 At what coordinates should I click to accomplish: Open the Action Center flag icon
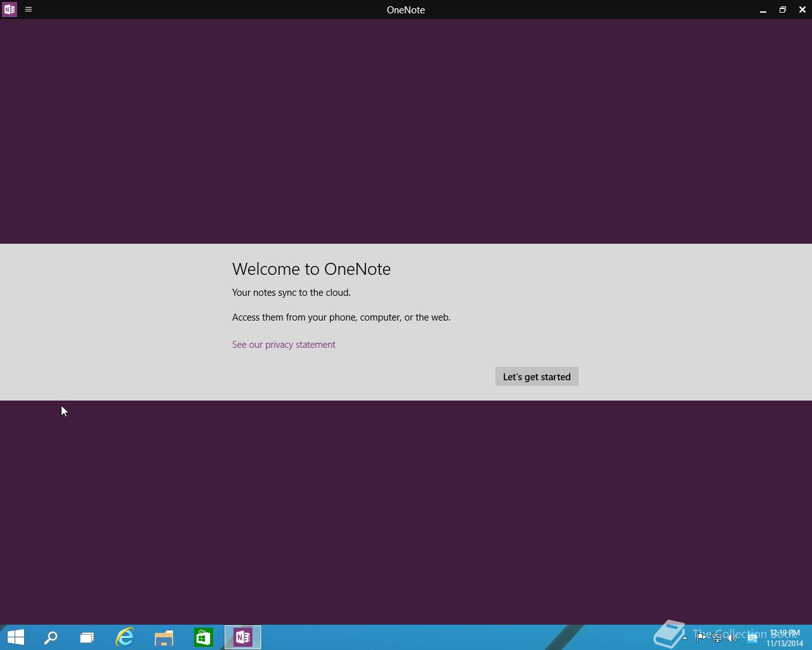point(701,638)
